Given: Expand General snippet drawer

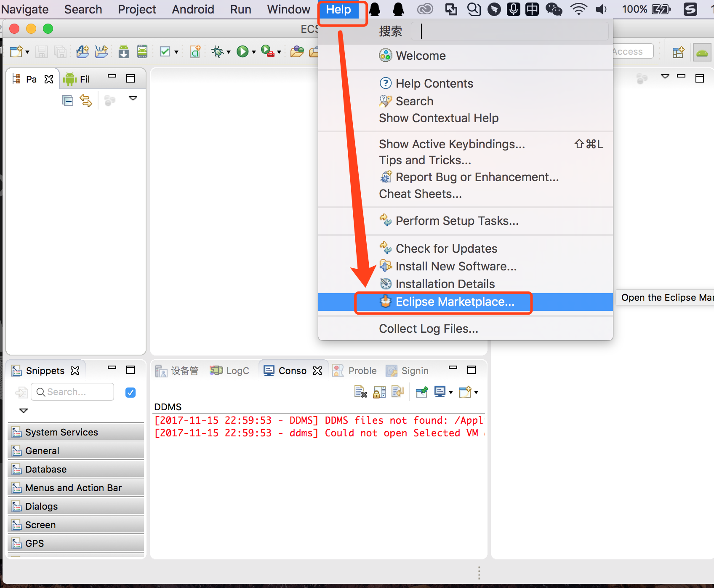Looking at the screenshot, I should 76,451.
